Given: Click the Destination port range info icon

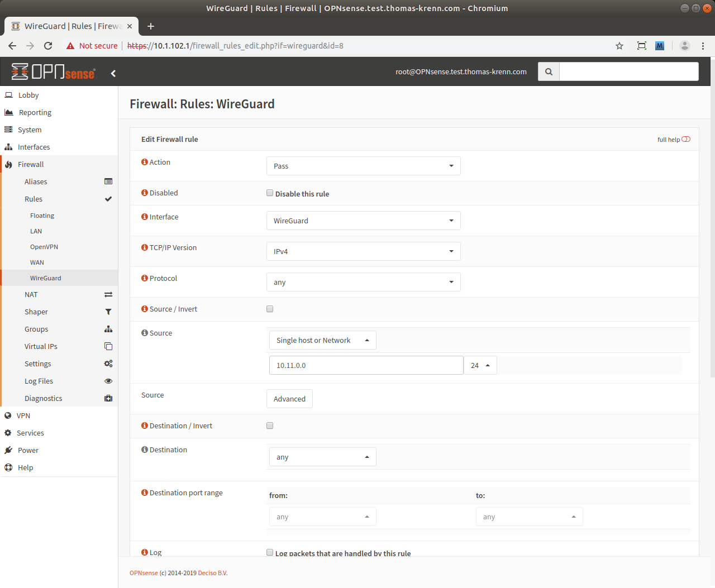Looking at the screenshot, I should (145, 493).
